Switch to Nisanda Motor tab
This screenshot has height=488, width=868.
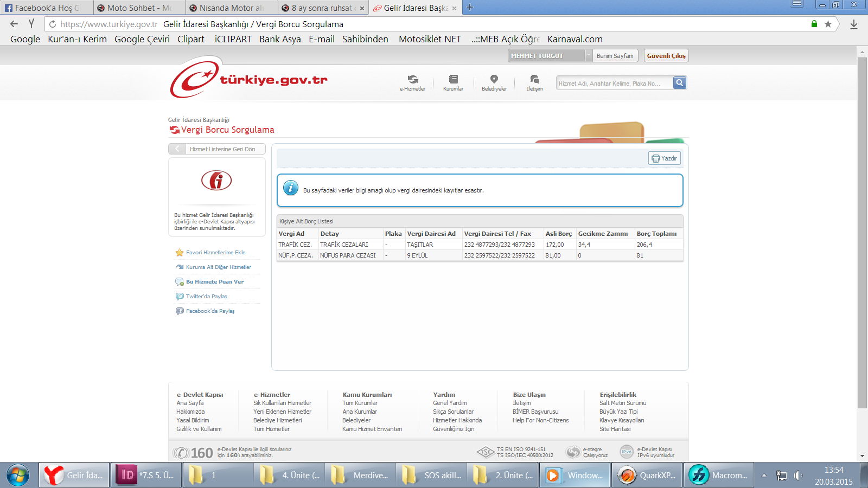pos(231,8)
